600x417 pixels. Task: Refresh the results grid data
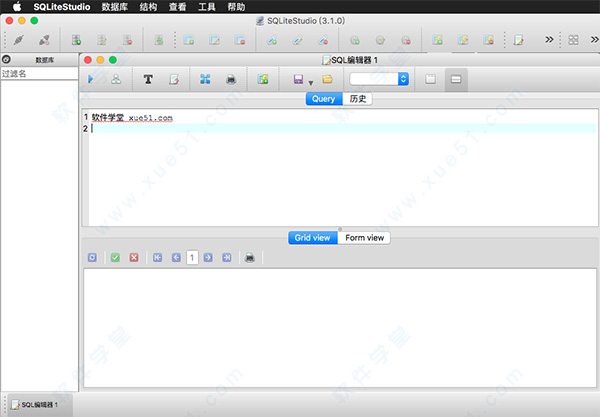[x=92, y=257]
